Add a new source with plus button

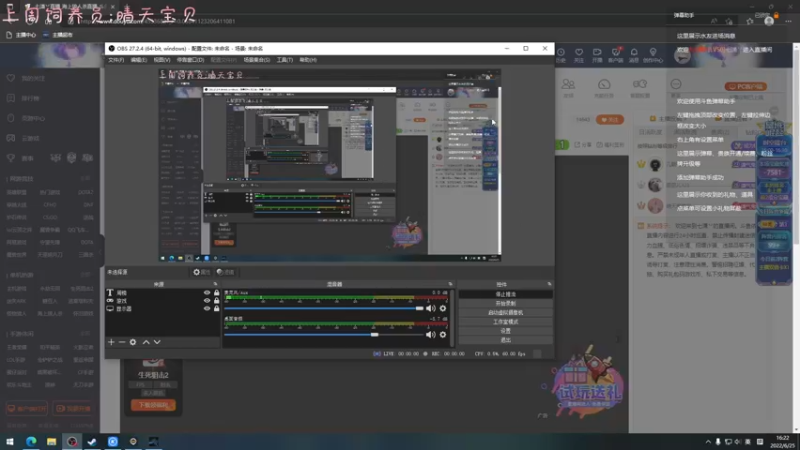point(111,342)
